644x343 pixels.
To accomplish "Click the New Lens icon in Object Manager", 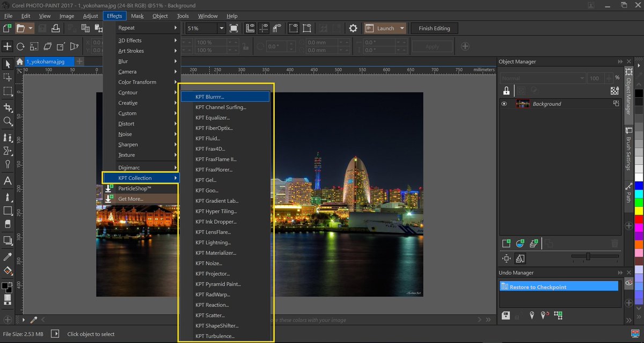I will tap(519, 244).
